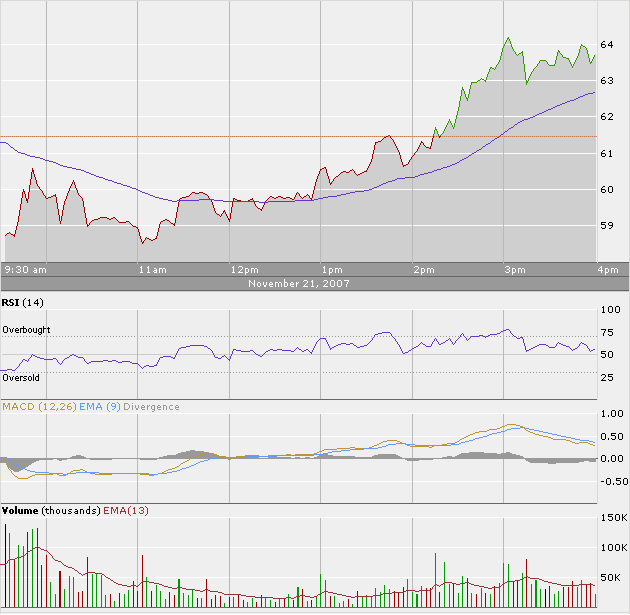Select the 11am marker on time axis
630x615 pixels.
click(152, 270)
